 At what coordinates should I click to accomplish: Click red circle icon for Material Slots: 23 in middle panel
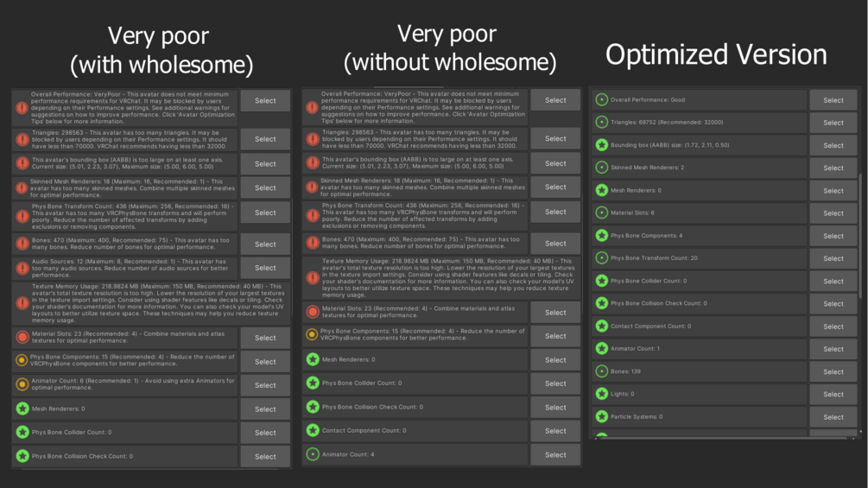[313, 312]
